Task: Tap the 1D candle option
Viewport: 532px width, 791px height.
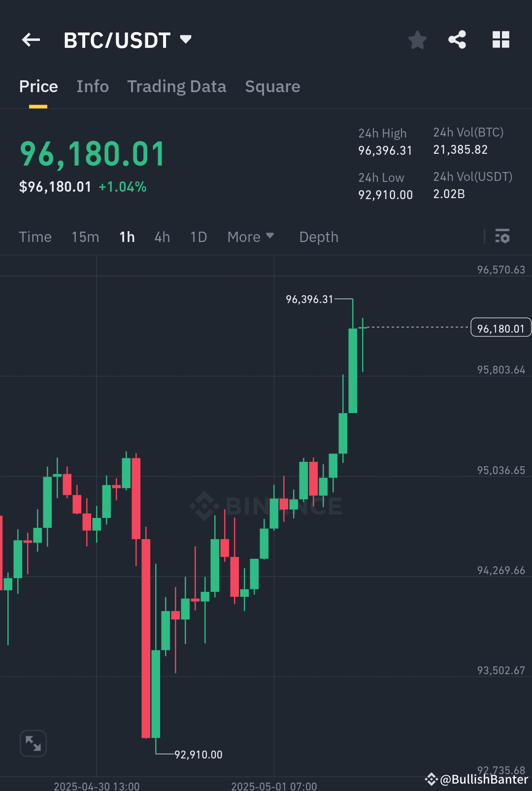Action: click(x=199, y=237)
